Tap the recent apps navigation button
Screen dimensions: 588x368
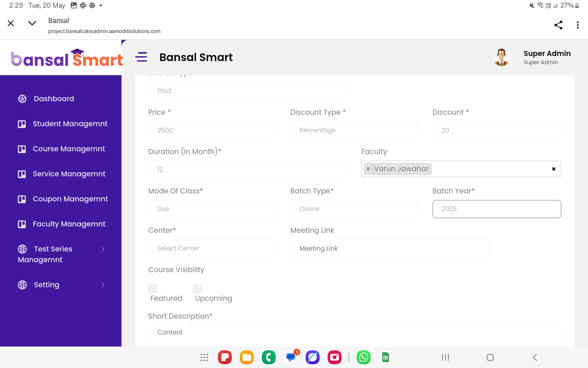[445, 357]
